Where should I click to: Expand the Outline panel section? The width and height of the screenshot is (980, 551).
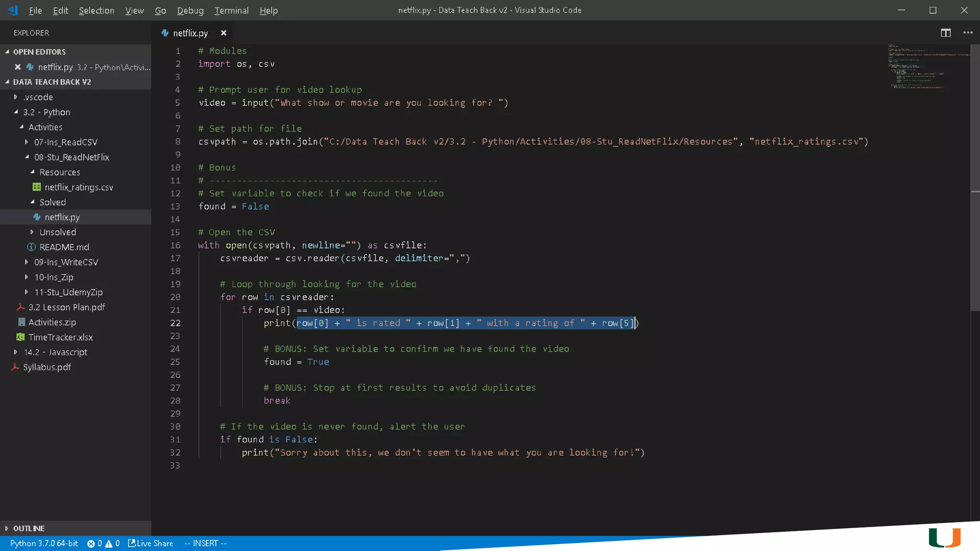point(29,528)
